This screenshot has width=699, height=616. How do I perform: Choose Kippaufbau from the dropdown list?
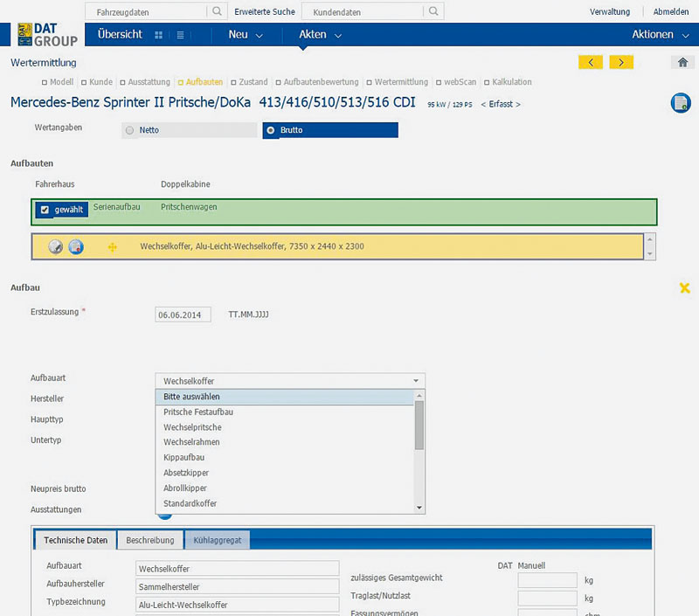pos(184,457)
